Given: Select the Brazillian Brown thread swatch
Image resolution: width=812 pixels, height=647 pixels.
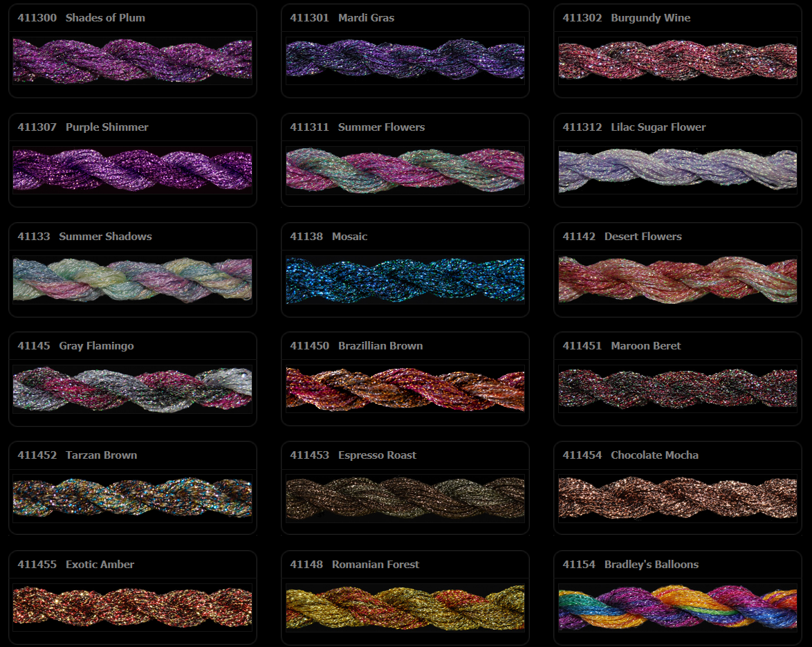Looking at the screenshot, I should [405, 389].
